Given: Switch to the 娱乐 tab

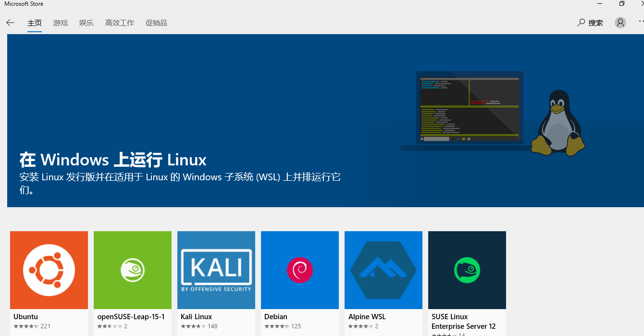Looking at the screenshot, I should [86, 22].
